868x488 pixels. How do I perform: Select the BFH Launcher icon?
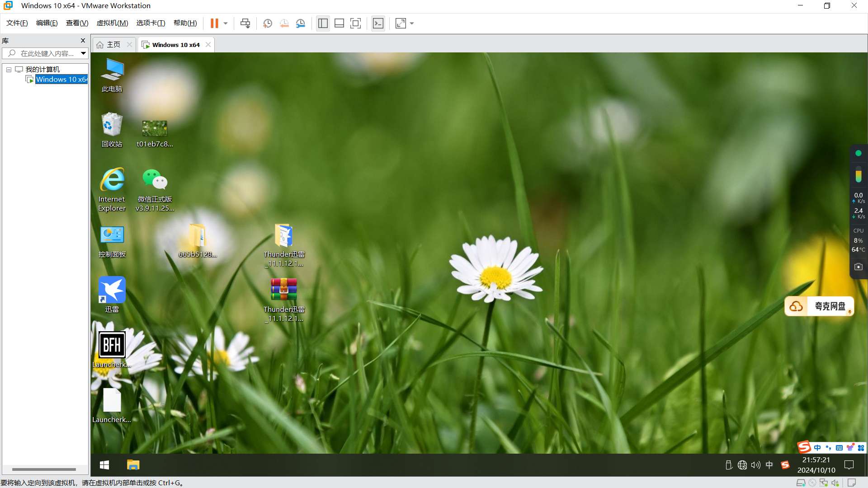point(112,350)
